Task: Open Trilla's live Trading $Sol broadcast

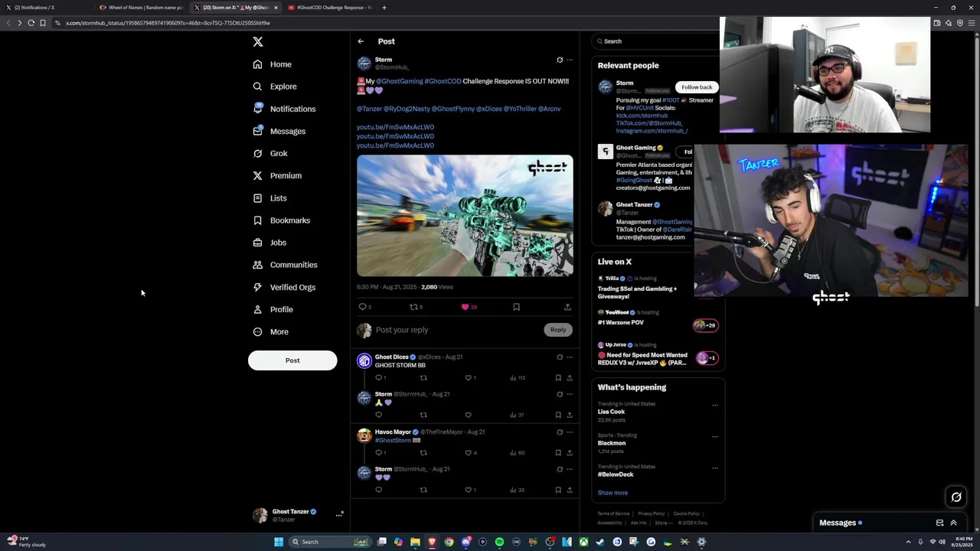Action: [637, 292]
